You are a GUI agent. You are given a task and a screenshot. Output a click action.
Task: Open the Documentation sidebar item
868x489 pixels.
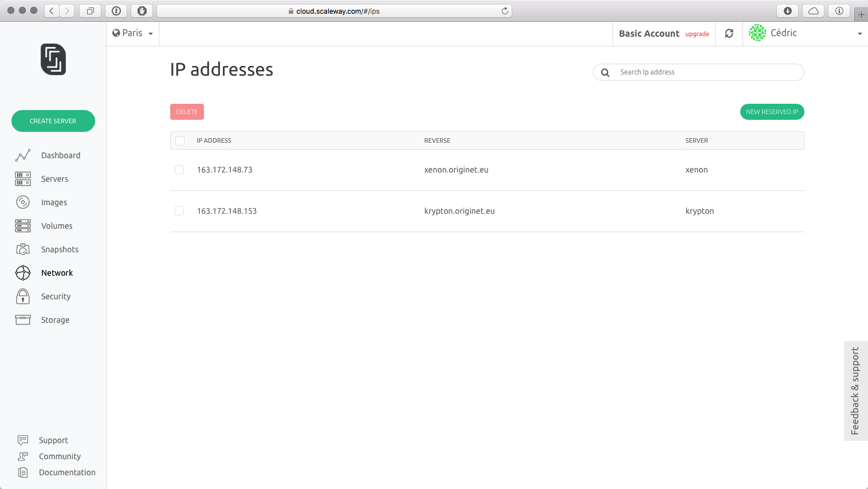coord(67,472)
